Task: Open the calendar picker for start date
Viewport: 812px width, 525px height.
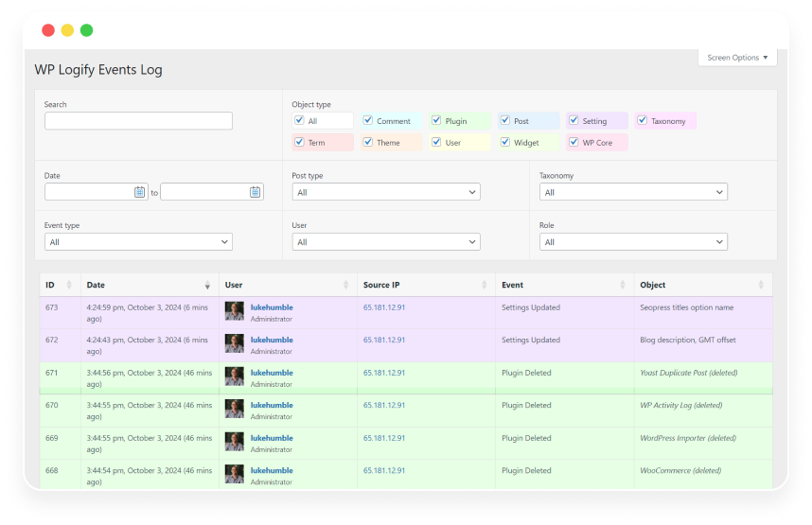Action: point(140,192)
